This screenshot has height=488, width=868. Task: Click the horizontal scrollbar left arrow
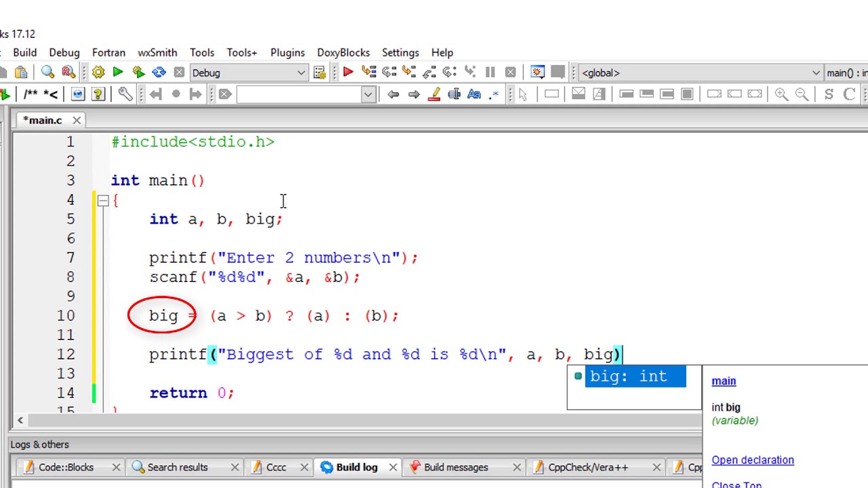tap(20, 421)
